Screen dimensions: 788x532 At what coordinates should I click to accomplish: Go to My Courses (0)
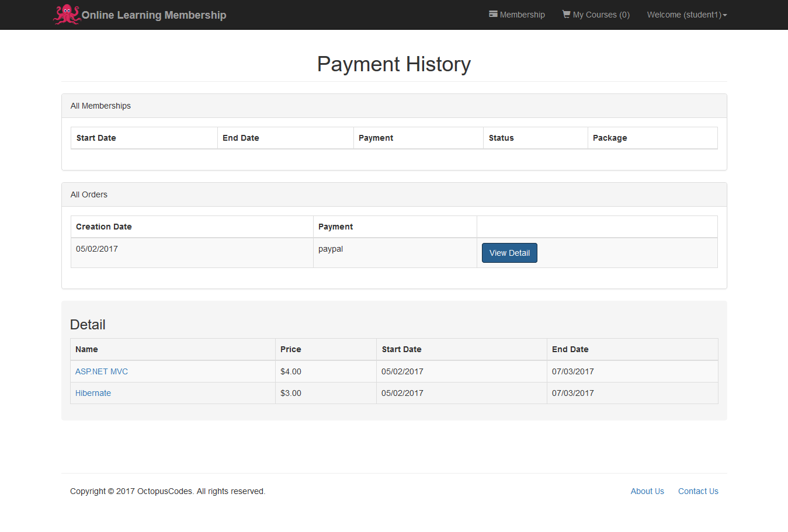(600, 15)
